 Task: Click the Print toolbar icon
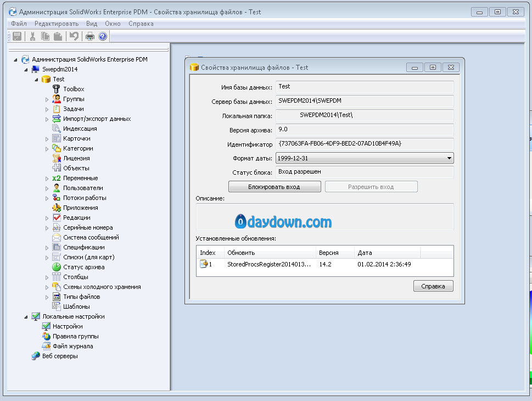click(90, 36)
